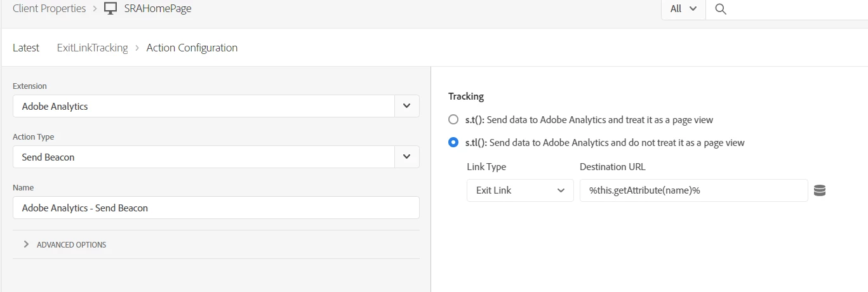Select the s.tl() non-page-view radio option
Screen dimensions: 868x292
pos(453,143)
